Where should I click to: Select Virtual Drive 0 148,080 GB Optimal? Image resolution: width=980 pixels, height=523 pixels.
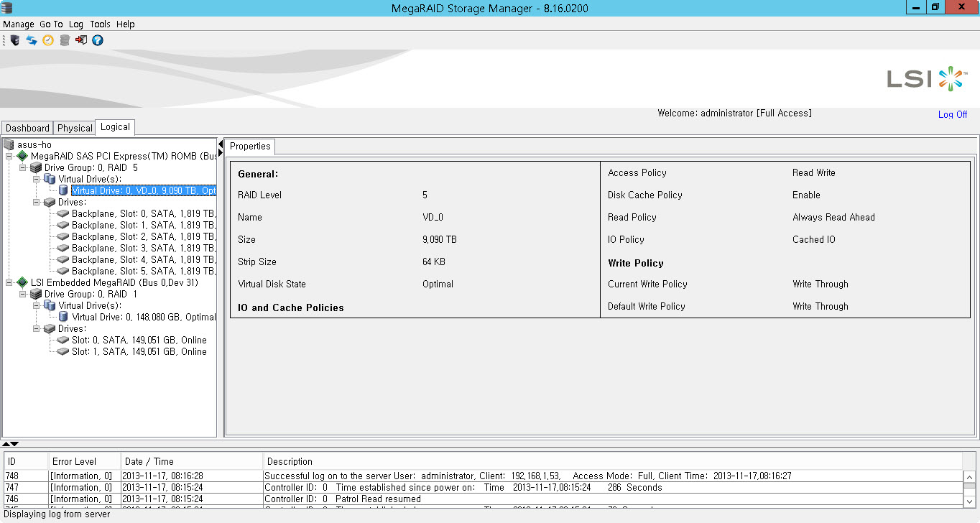[x=144, y=317]
